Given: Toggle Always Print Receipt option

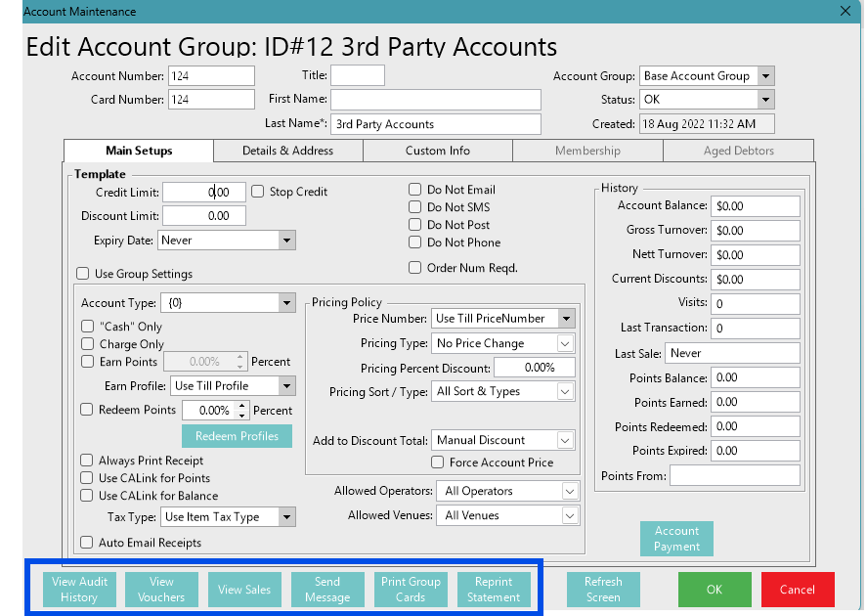Looking at the screenshot, I should pos(88,461).
